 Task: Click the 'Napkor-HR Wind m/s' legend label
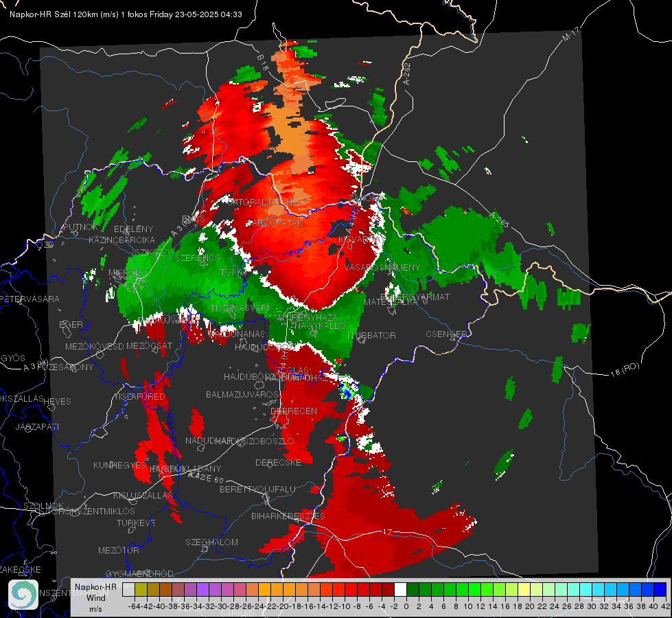95,597
